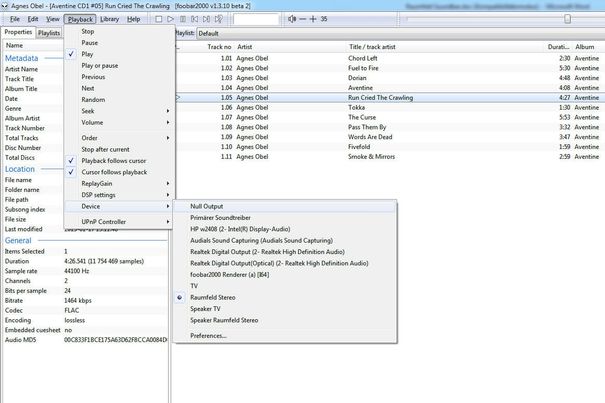Click the Pause toolbar icon

pyautogui.click(x=184, y=19)
